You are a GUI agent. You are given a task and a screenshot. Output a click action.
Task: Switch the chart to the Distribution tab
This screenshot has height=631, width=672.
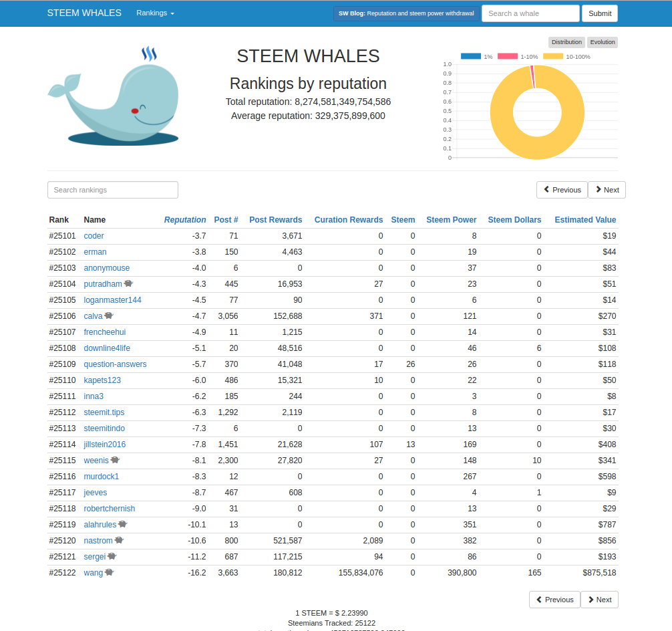[566, 42]
